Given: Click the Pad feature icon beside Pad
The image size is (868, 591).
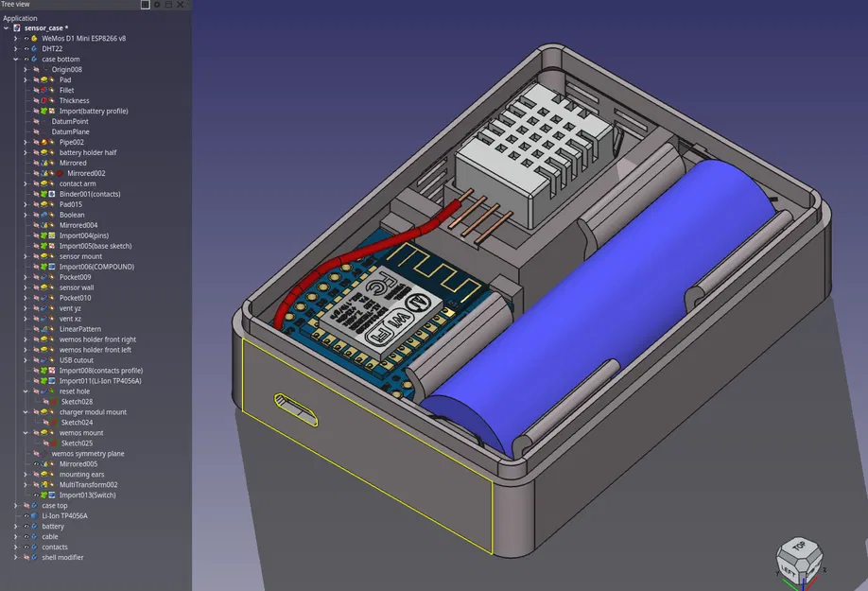Looking at the screenshot, I should [44, 79].
